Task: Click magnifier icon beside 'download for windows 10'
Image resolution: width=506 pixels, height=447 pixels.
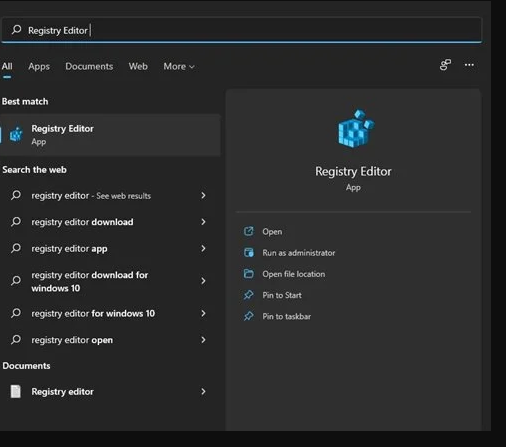Action: (16, 281)
